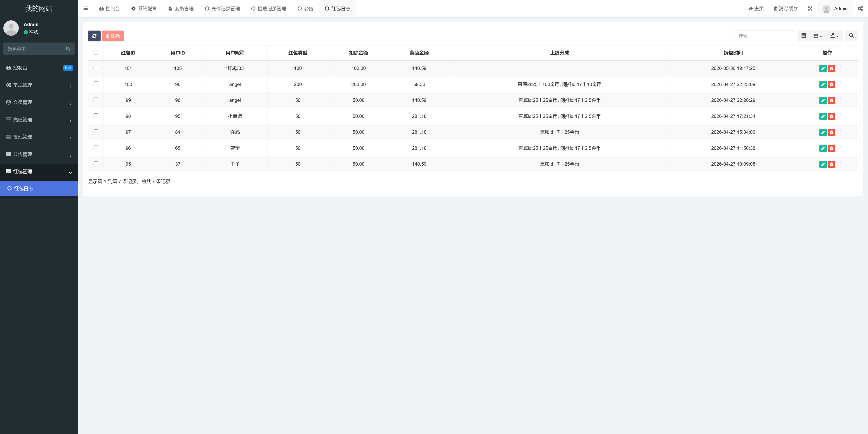The height and width of the screenshot is (434, 868).
Task: Edit the record with 红包ID 101
Action: click(x=823, y=69)
